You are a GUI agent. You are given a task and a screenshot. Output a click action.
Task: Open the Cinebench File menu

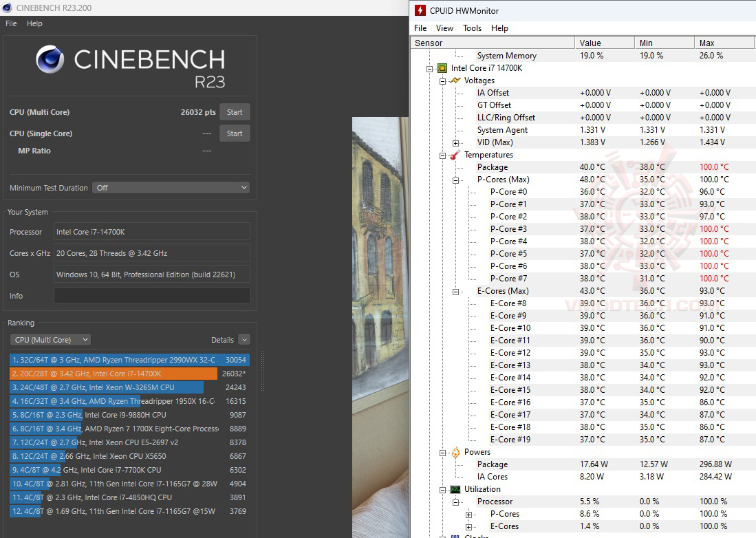11,23
